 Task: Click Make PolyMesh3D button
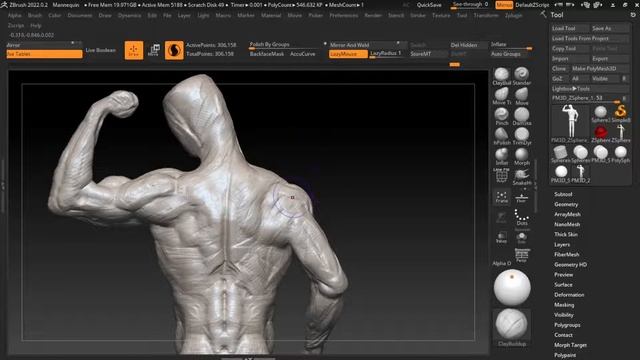[x=600, y=69]
